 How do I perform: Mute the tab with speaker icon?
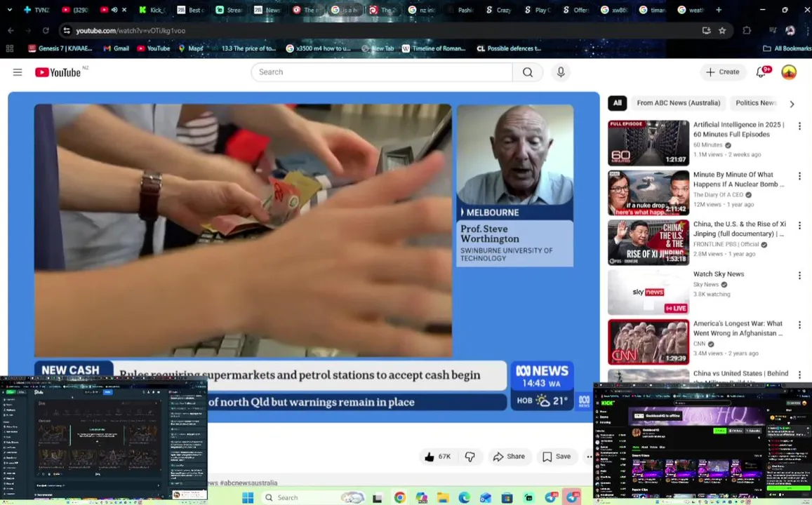[x=114, y=10]
